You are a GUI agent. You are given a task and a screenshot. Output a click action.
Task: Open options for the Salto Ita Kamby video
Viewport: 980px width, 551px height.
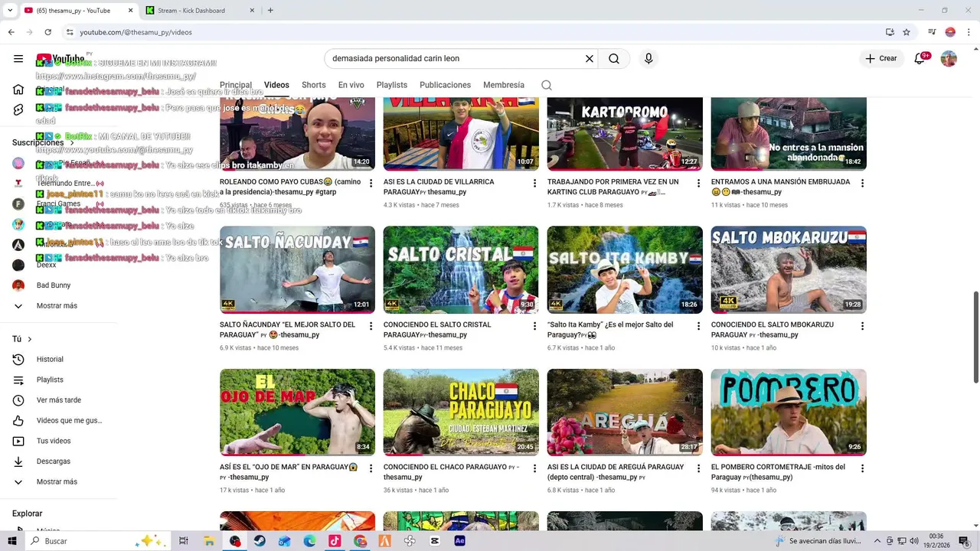point(698,326)
